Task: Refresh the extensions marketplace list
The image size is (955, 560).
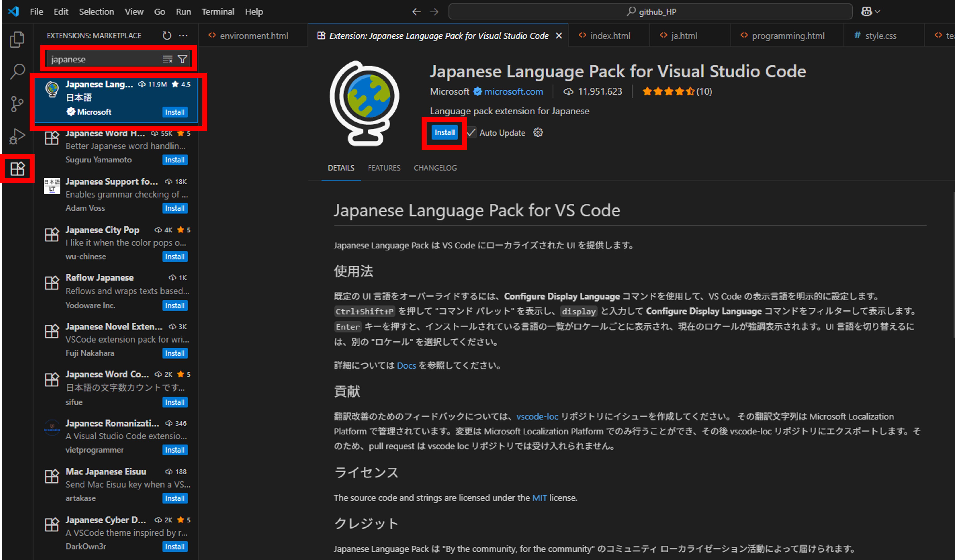Action: click(167, 35)
